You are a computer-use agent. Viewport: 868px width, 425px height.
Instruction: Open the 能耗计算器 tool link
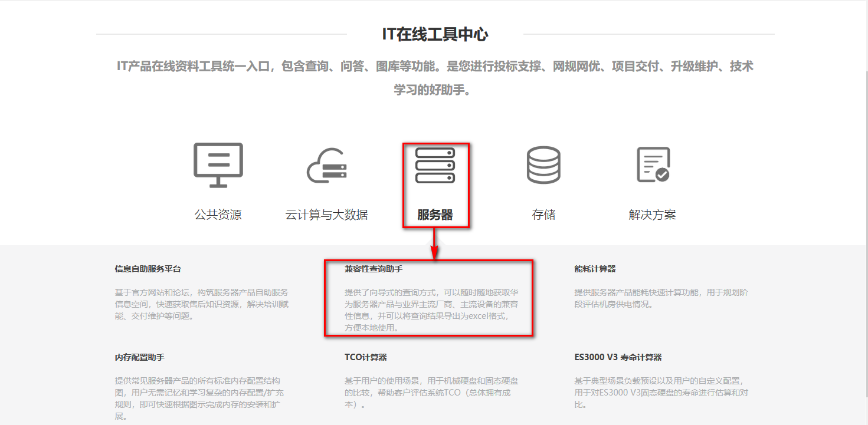(x=595, y=269)
